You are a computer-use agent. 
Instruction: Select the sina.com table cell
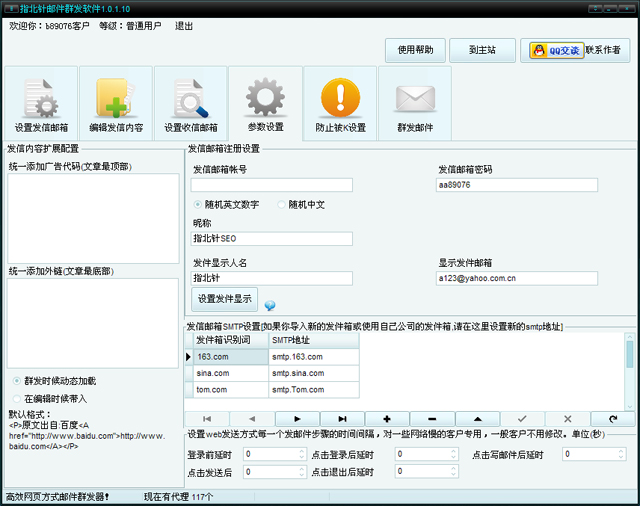[x=231, y=373]
